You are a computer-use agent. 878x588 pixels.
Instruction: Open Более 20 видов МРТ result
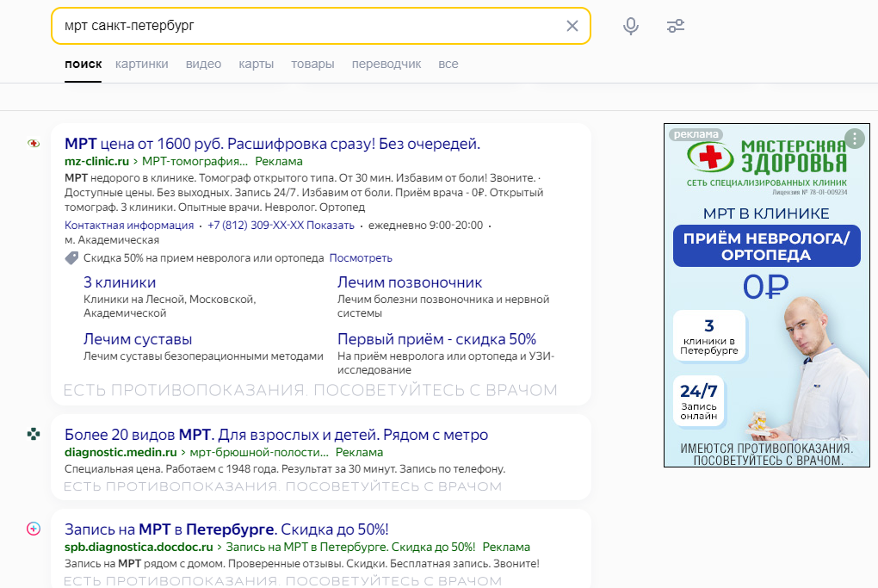click(x=275, y=435)
